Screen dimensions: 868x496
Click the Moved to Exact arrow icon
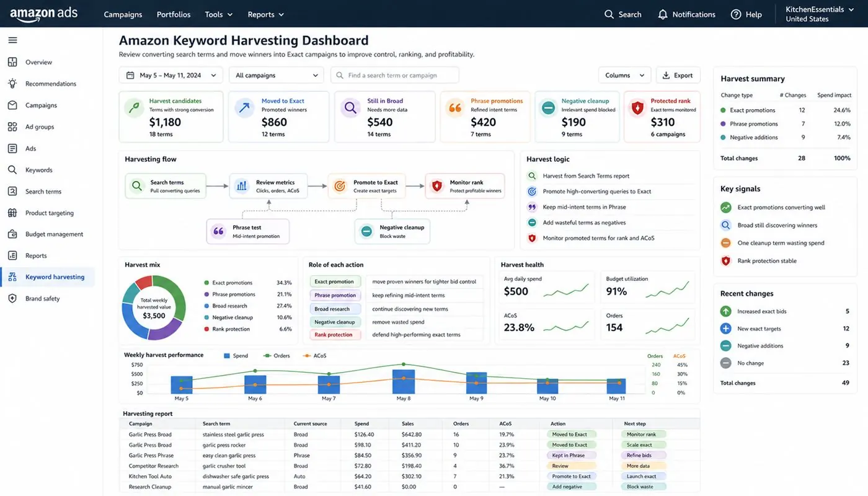tap(244, 108)
